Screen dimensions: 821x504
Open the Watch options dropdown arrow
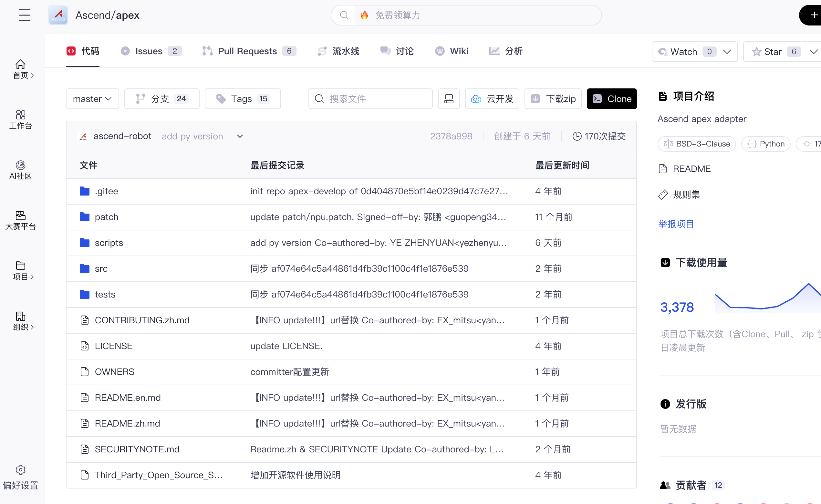click(x=727, y=52)
